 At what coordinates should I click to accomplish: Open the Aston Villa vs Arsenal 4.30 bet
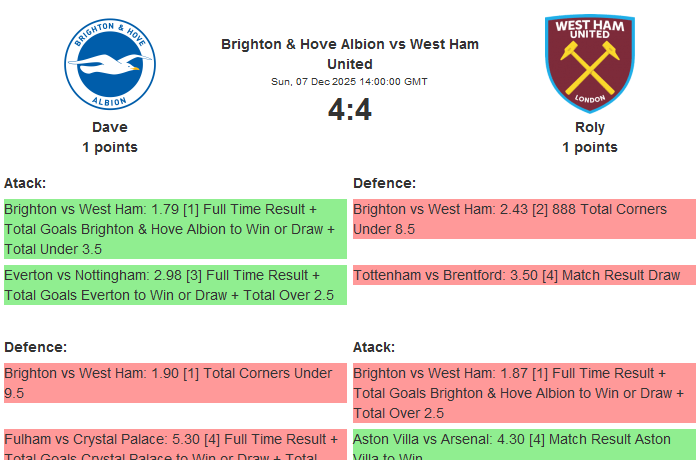point(524,446)
